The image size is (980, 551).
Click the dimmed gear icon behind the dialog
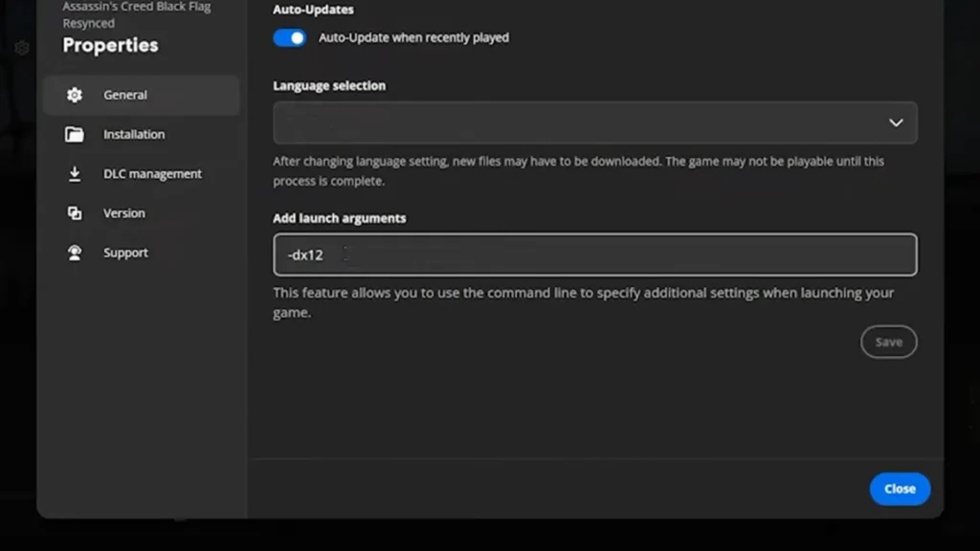[x=22, y=48]
